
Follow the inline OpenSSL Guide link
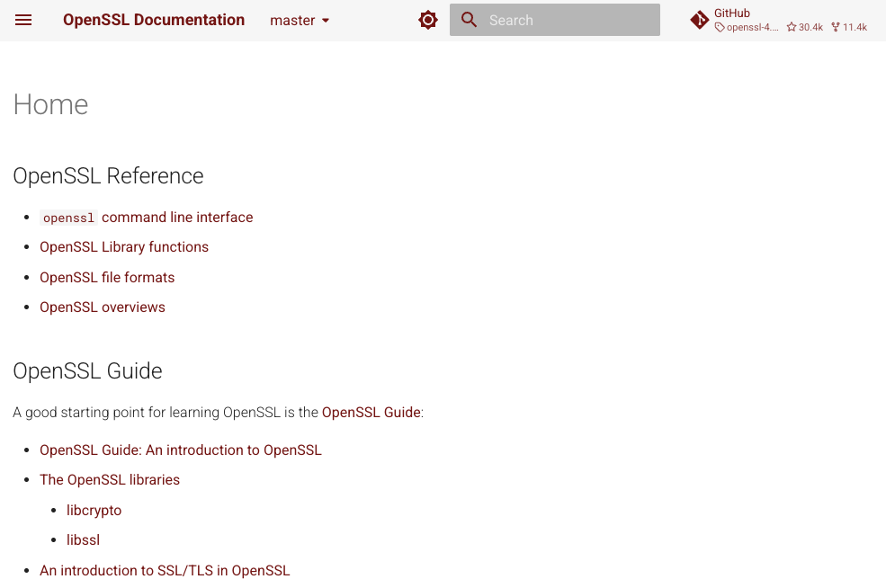tap(371, 413)
